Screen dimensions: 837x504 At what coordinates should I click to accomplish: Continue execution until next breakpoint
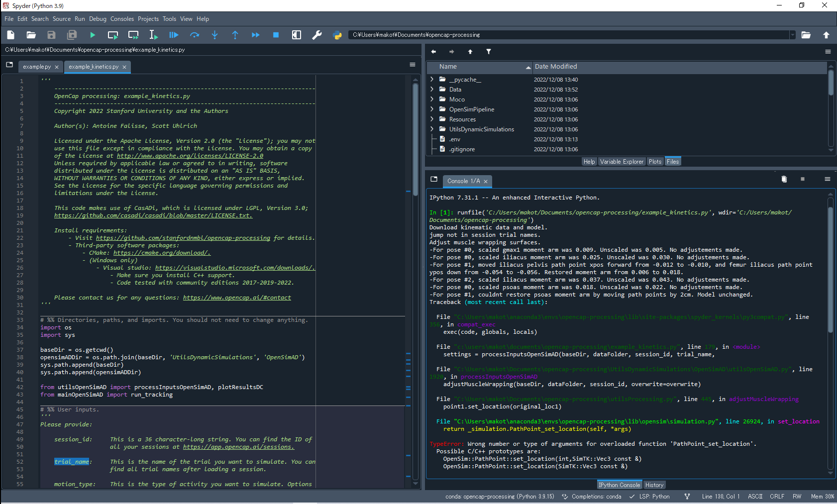255,35
